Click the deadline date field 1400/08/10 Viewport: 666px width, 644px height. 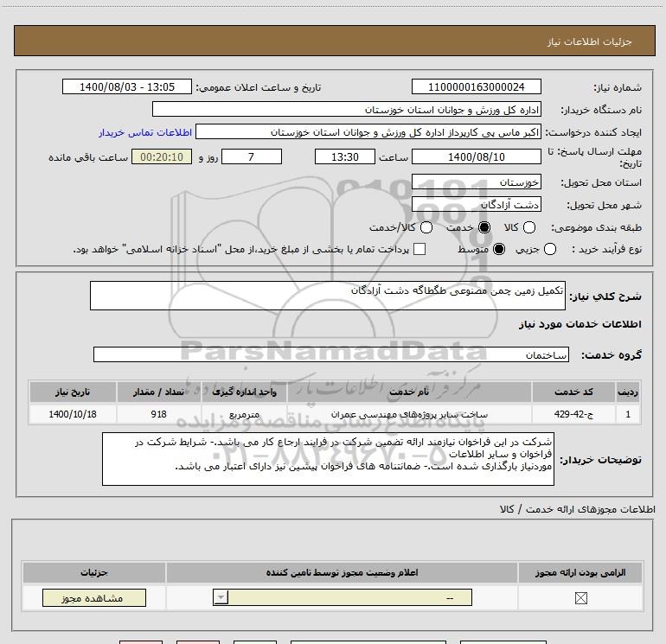point(476,156)
